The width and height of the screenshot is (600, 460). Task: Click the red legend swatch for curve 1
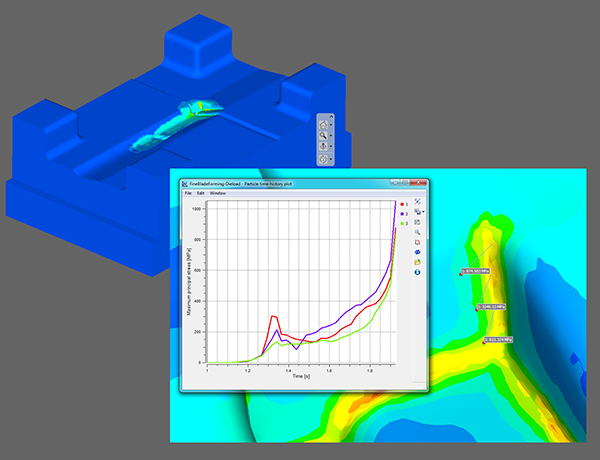[x=402, y=204]
